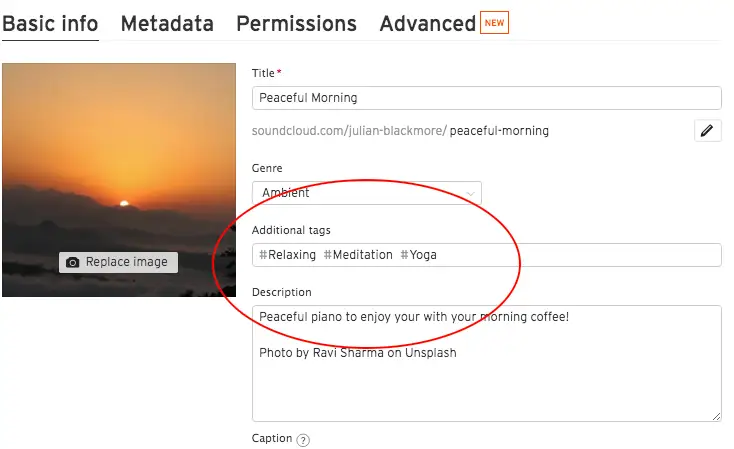Click the Description box resize handle
Viewport: 734px width, 449px height.
[x=716, y=415]
